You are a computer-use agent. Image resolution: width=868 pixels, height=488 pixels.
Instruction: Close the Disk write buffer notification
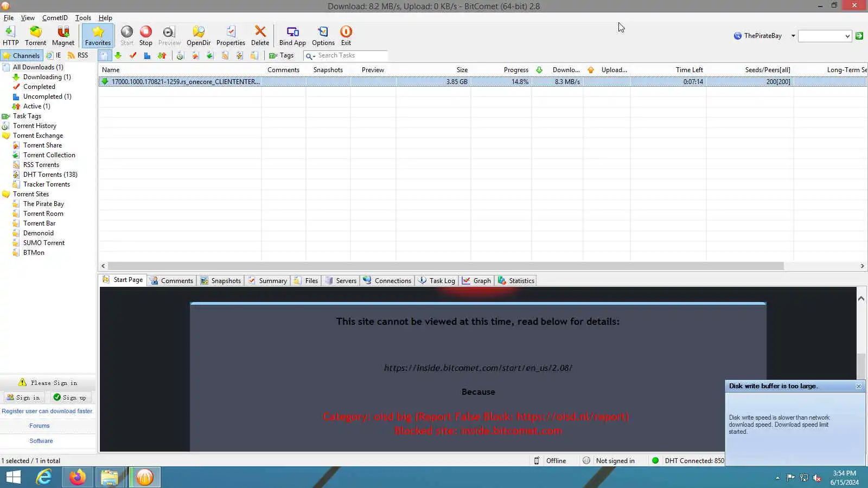coord(859,386)
